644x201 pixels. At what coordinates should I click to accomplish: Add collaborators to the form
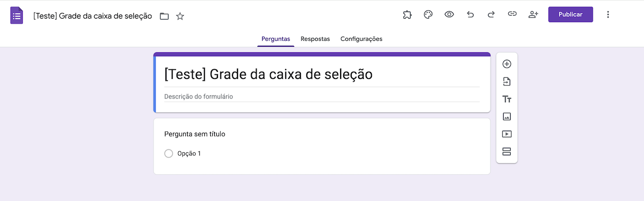(x=533, y=15)
